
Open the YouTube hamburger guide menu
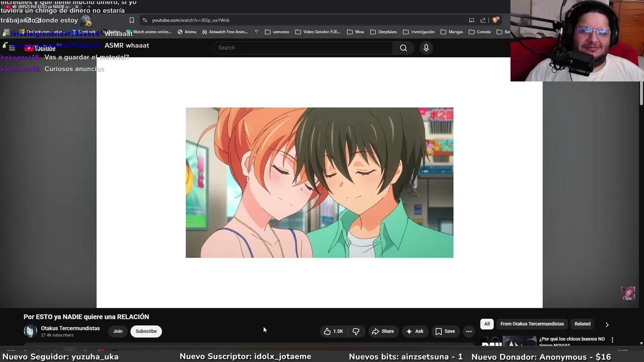[12, 48]
